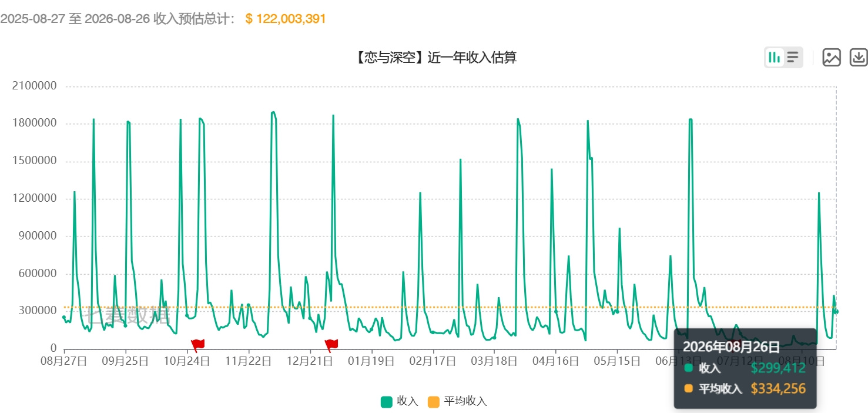Click x-axis label 04月16日
The image size is (868, 413).
point(555,361)
